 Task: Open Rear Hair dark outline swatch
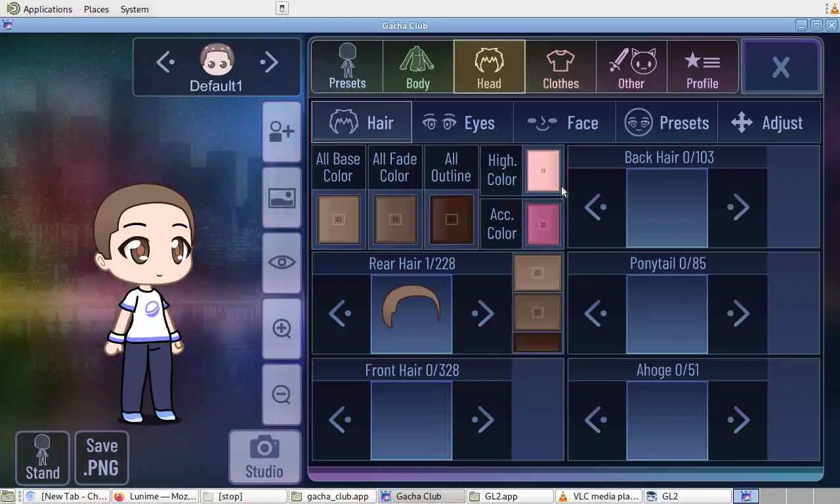point(537,342)
